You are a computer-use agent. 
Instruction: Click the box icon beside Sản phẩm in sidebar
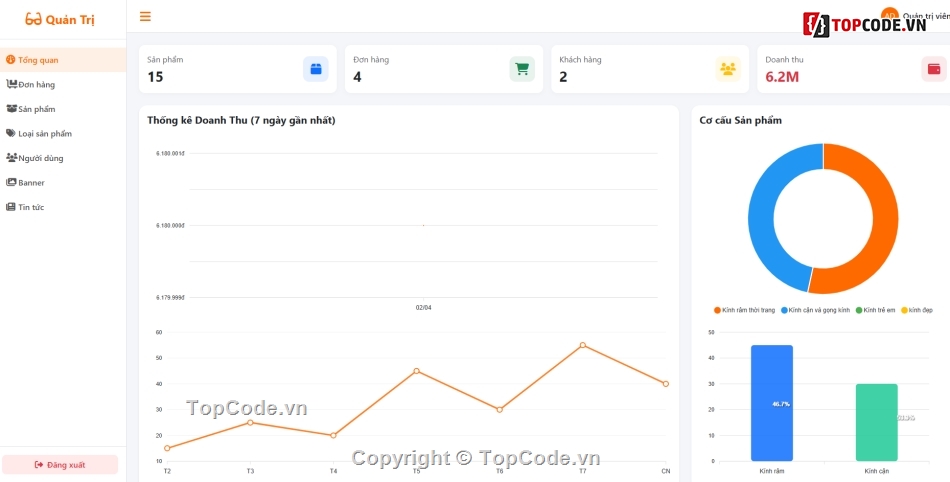[x=12, y=108]
